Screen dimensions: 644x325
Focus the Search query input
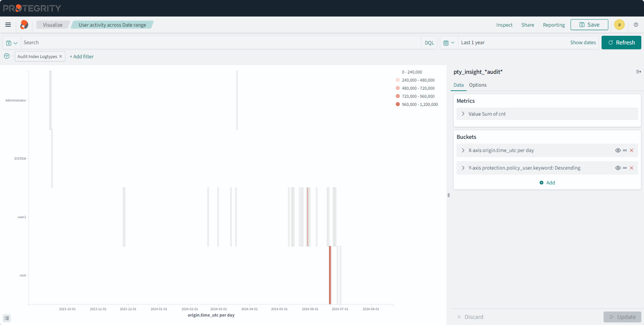[221, 42]
